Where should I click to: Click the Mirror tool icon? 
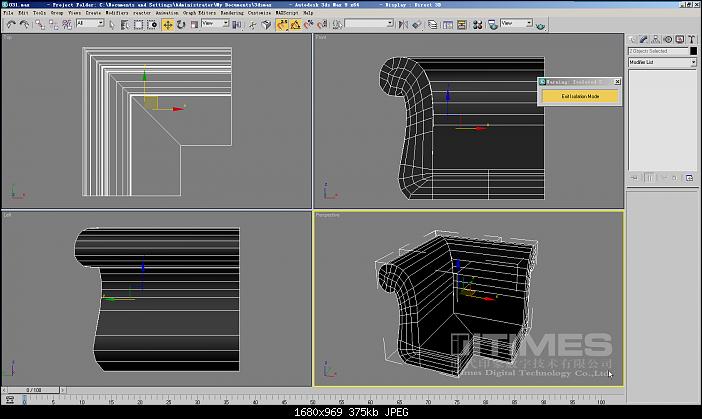click(403, 25)
